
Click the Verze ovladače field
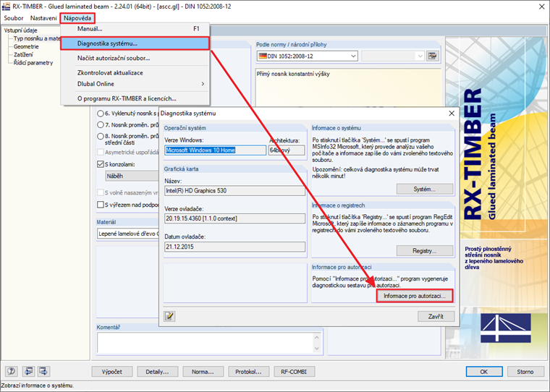point(234,218)
